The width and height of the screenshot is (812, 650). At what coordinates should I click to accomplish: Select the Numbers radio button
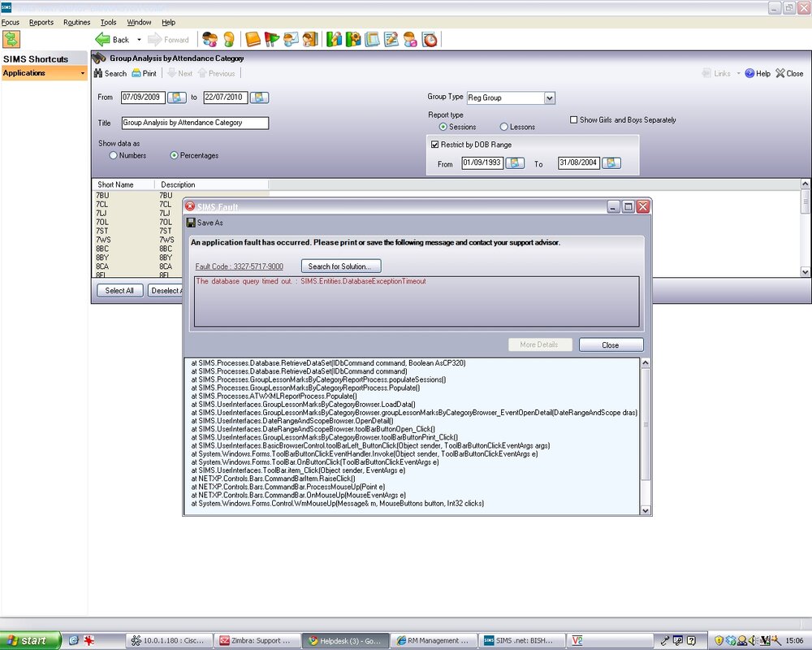[x=113, y=155]
